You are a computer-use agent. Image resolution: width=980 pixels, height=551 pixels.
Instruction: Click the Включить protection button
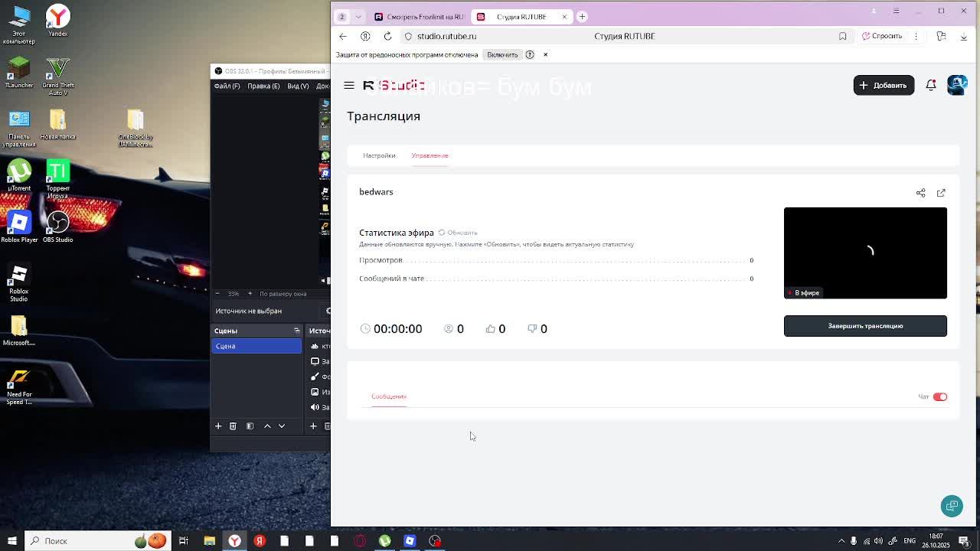click(502, 54)
